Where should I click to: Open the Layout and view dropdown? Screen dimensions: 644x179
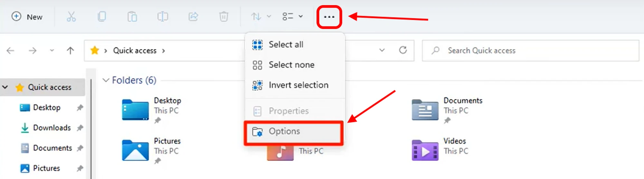click(292, 16)
